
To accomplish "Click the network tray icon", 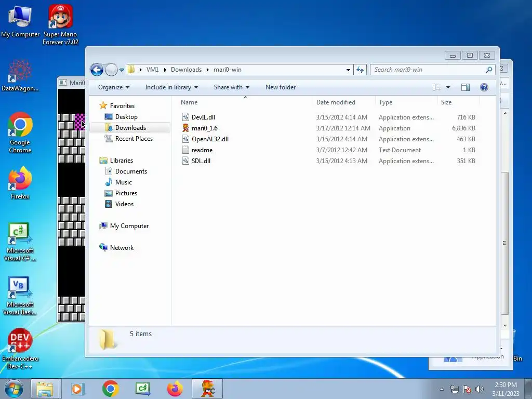I will click(454, 389).
